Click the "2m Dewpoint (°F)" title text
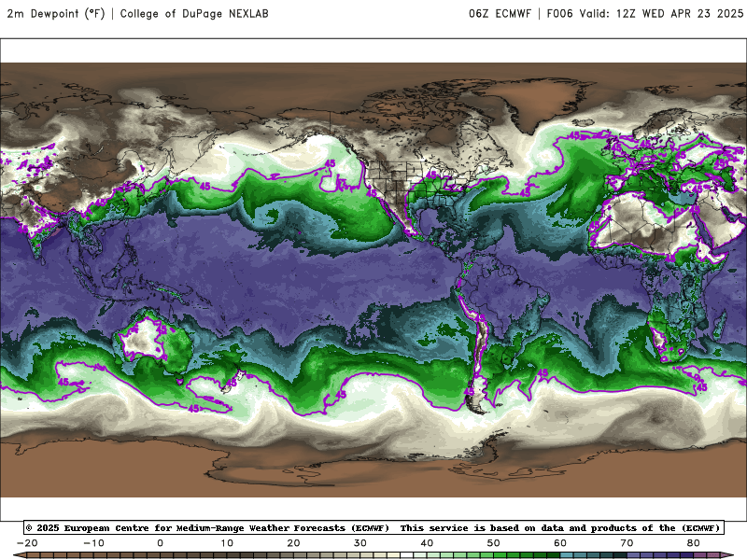Viewport: 747px width, 560px height. click(x=56, y=13)
